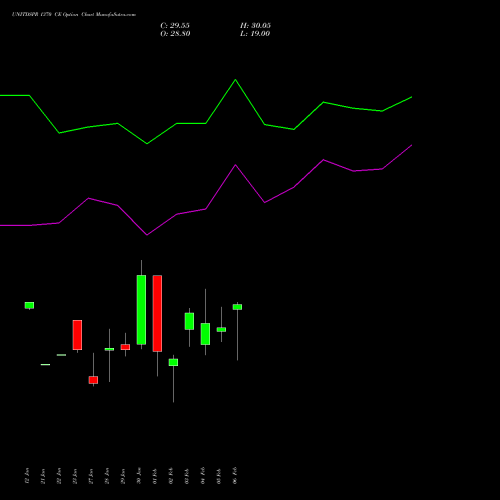500x500 pixels.
Task: Click the highest peak of green line
Action: point(235,80)
